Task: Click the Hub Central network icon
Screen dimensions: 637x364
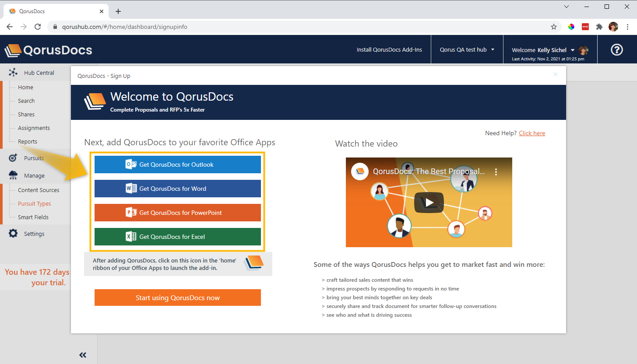Action: point(13,73)
